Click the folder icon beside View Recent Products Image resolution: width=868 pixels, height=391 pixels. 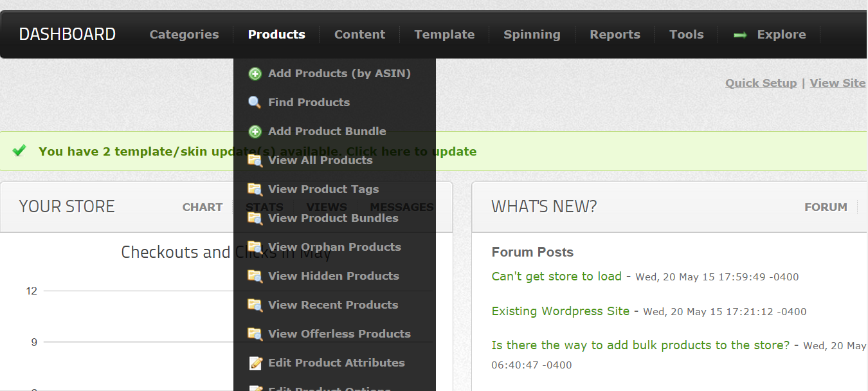point(255,305)
